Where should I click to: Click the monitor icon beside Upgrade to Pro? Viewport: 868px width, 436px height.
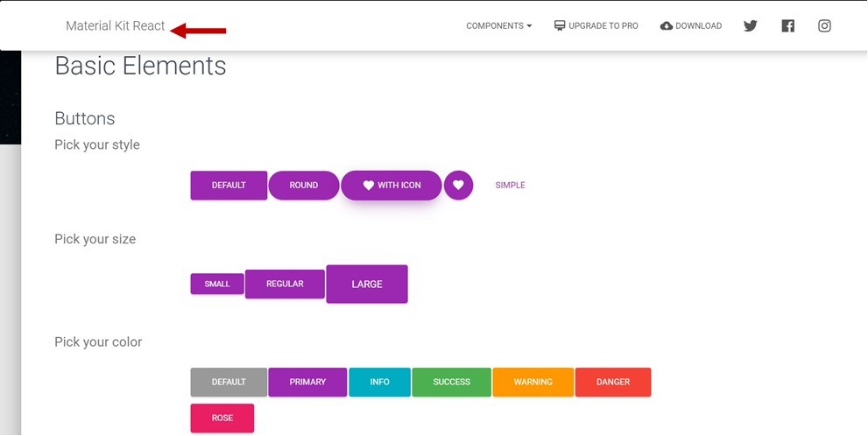click(560, 25)
